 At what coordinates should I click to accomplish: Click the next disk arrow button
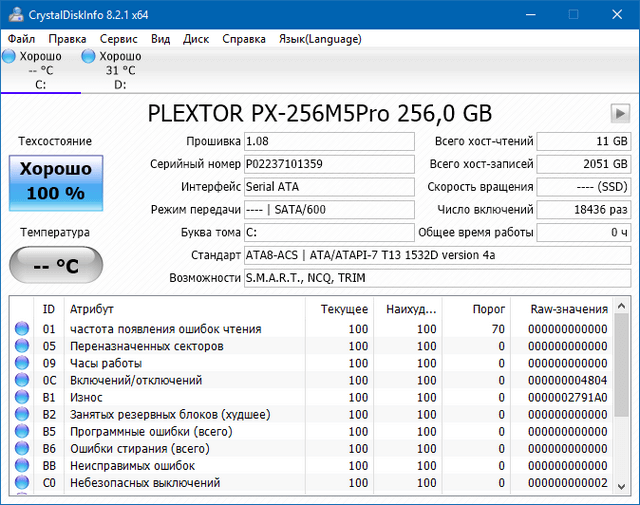pos(620,113)
